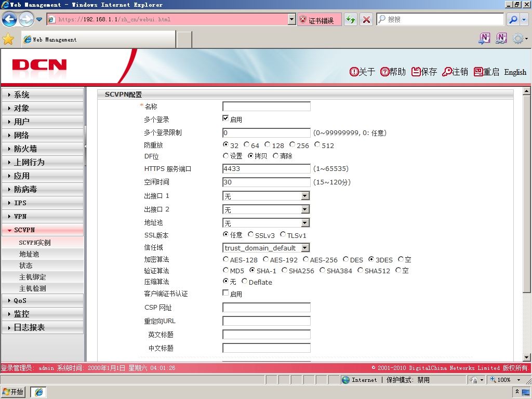Click the search magnifier button
532x399 pixels.
coord(513,20)
